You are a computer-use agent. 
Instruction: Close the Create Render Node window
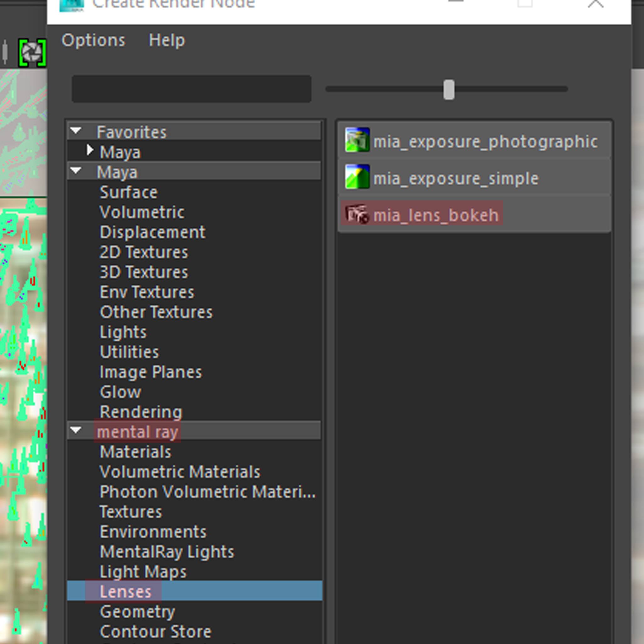tap(595, 4)
